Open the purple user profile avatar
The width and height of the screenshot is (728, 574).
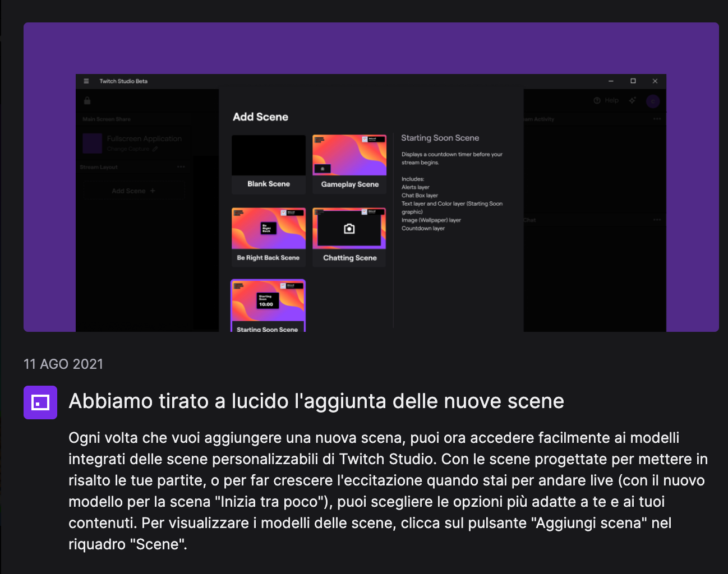coord(653,101)
